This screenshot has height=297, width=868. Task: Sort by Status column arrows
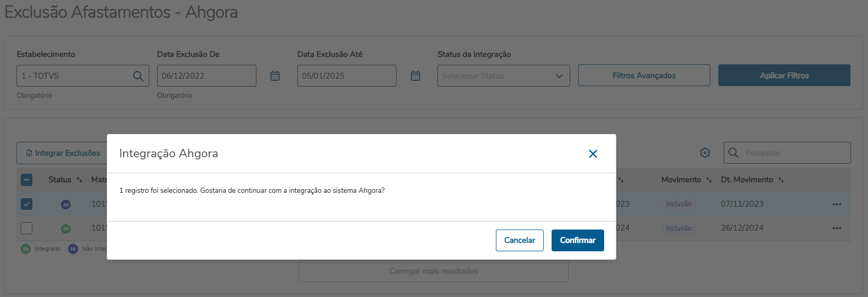coord(79,180)
